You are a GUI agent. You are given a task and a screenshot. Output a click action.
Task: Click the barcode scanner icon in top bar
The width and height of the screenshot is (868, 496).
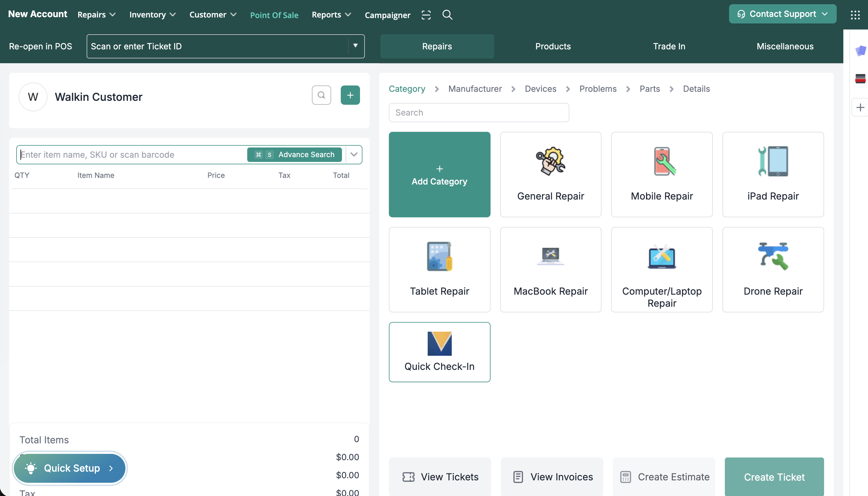[426, 15]
